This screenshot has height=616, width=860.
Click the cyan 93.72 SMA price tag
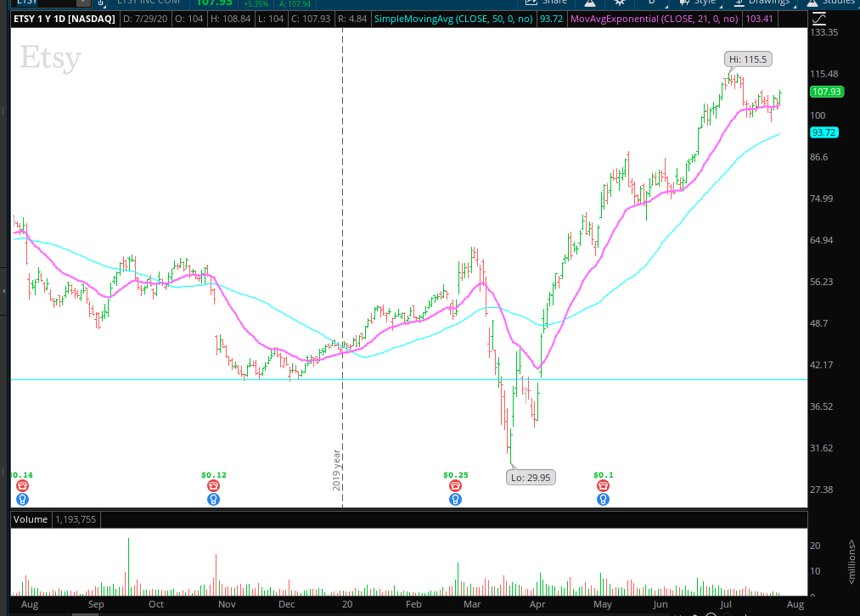pyautogui.click(x=823, y=132)
